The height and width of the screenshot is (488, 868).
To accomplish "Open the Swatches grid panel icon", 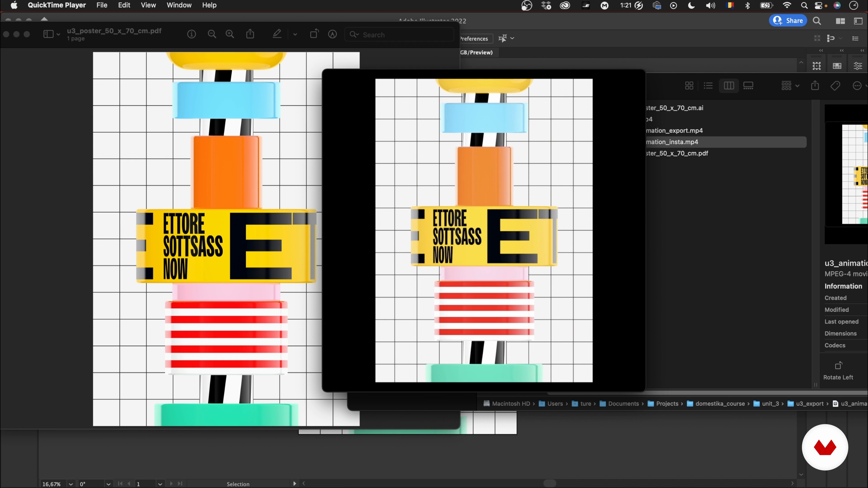I will click(x=837, y=66).
